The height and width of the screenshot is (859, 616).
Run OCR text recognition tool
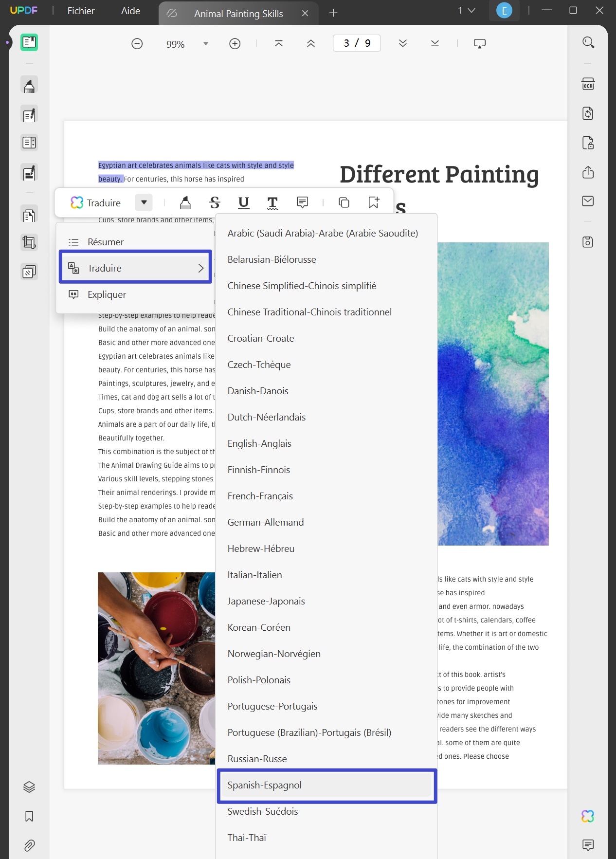[588, 84]
